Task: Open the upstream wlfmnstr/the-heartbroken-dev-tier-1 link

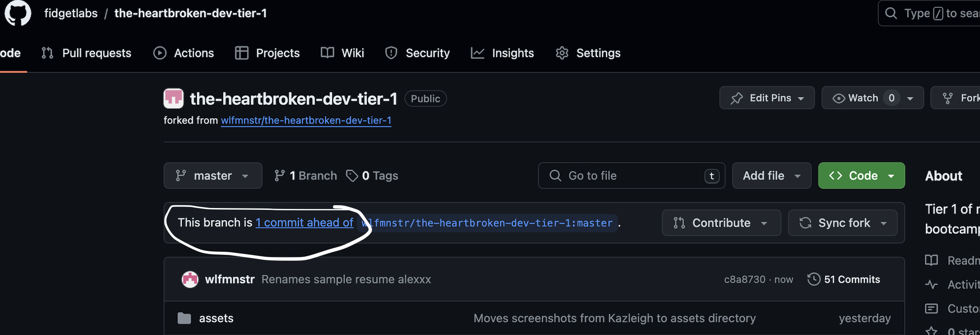Action: (x=306, y=120)
